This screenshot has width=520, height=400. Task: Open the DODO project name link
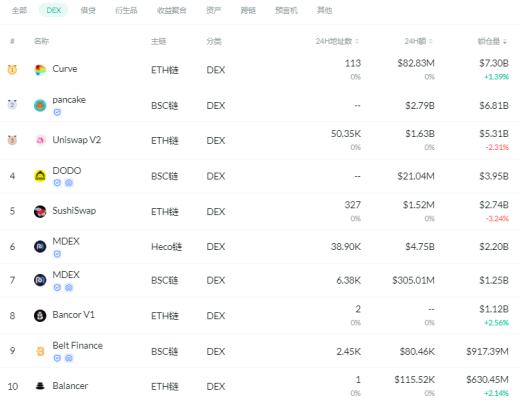coord(67,170)
